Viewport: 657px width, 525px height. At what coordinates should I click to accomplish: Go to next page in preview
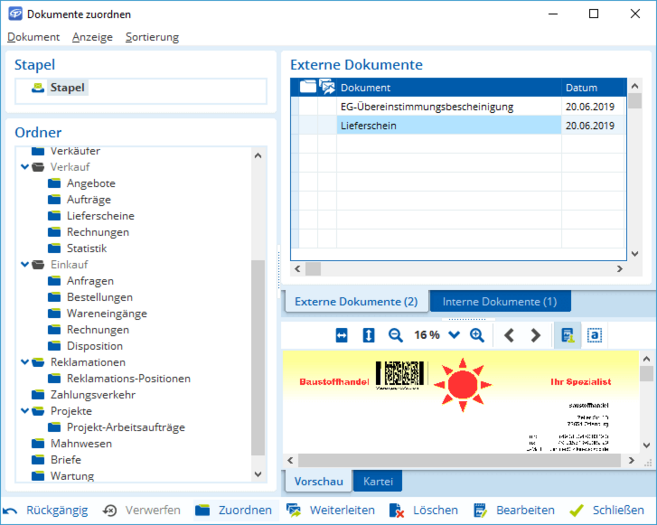coord(536,336)
